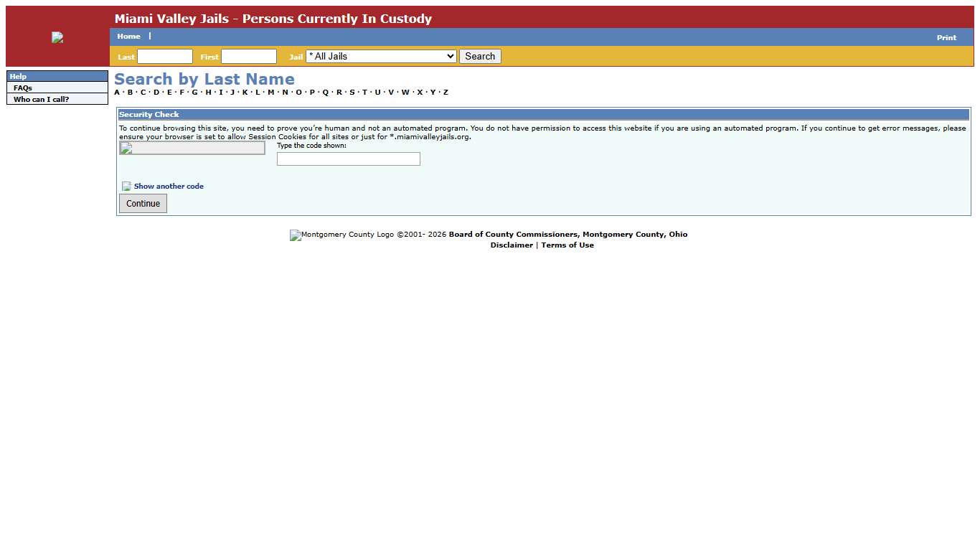Open Who can I call? help page
Screen dimensions: 980x551
point(41,100)
